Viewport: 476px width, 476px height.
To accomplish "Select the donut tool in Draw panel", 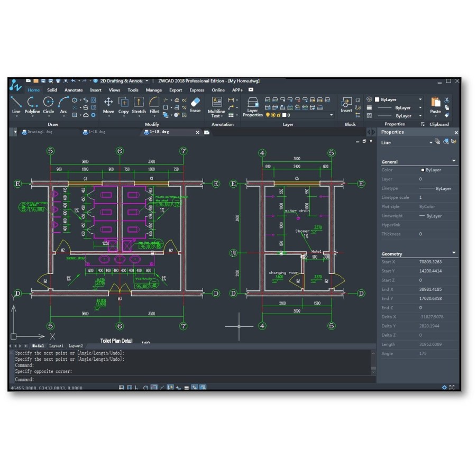I will click(x=94, y=115).
